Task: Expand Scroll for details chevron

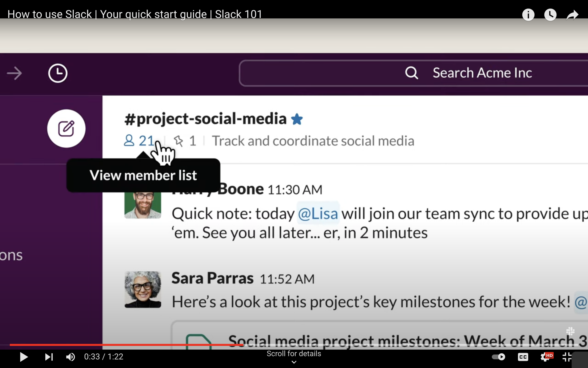Action: 294,362
